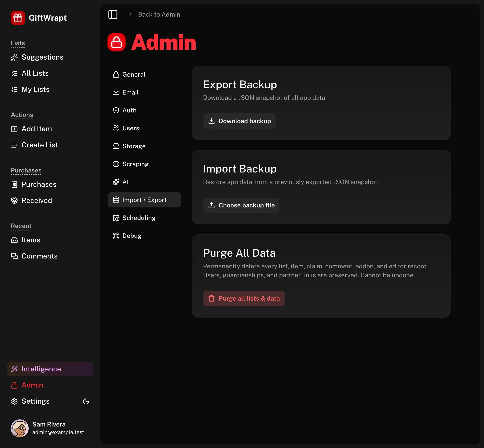This screenshot has height=448, width=484.
Task: Open Received page label in sidebar
Action: click(37, 200)
